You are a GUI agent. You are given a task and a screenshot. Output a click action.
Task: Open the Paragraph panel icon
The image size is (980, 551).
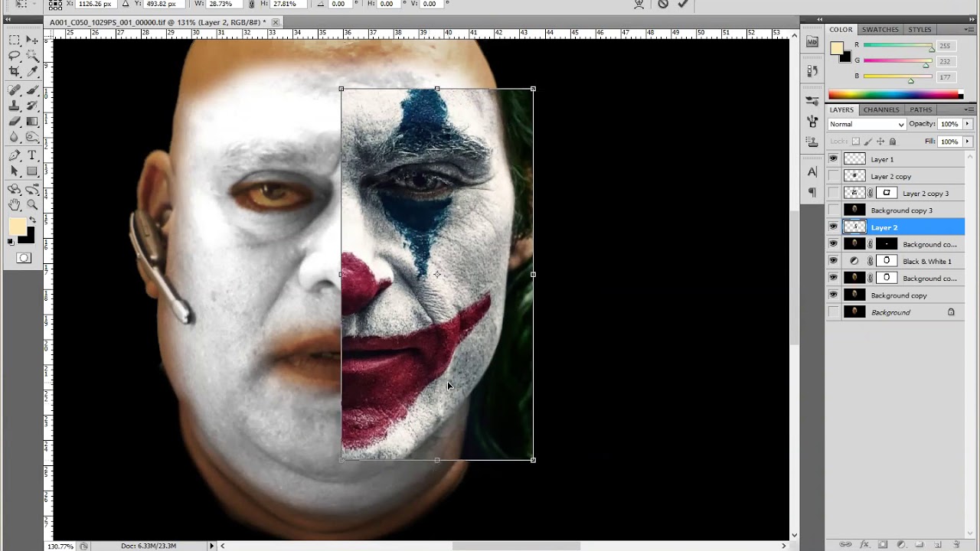pyautogui.click(x=812, y=193)
